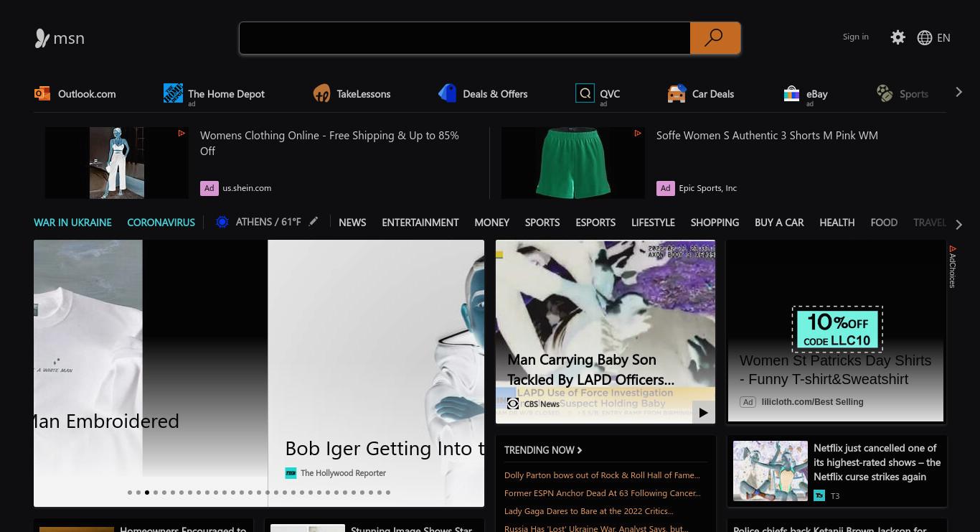Open Womens Clothing Online ad headline

point(329,143)
